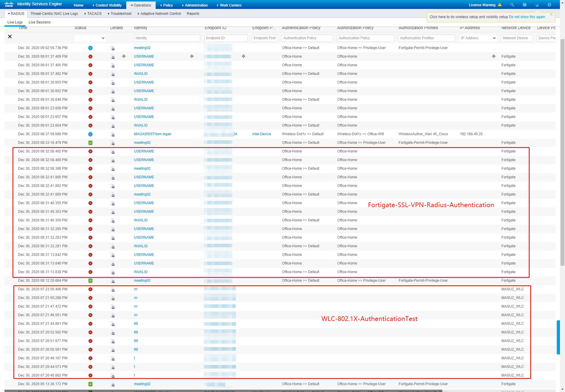
Task: Open identity MAGASSIST\tom.logan link
Action: (x=152, y=134)
